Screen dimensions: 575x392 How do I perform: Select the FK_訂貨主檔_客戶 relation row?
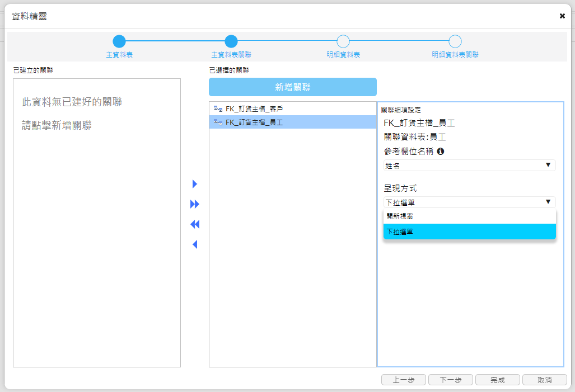(x=293, y=109)
